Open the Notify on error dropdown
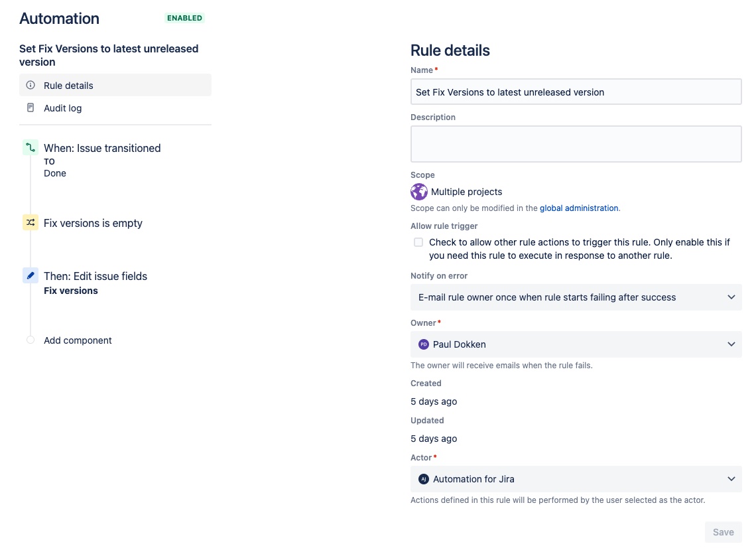Viewport: 756px width, 558px height. pyautogui.click(x=731, y=297)
